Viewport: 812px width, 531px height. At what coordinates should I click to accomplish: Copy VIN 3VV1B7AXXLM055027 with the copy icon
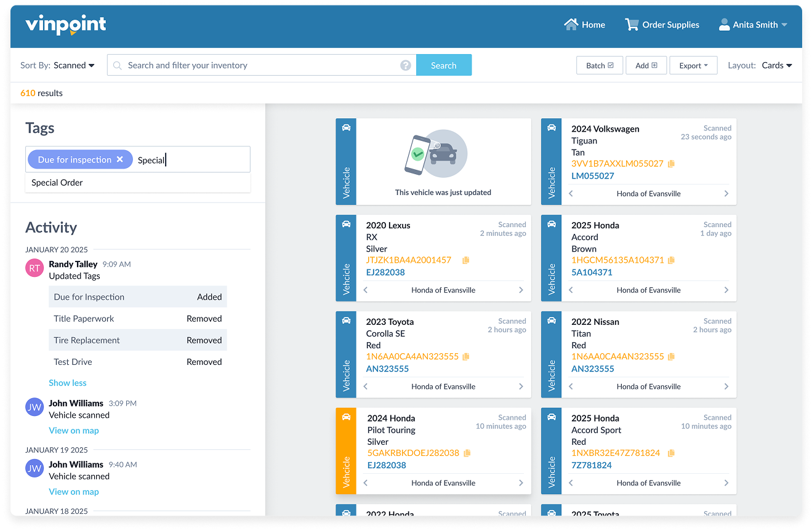coord(671,164)
